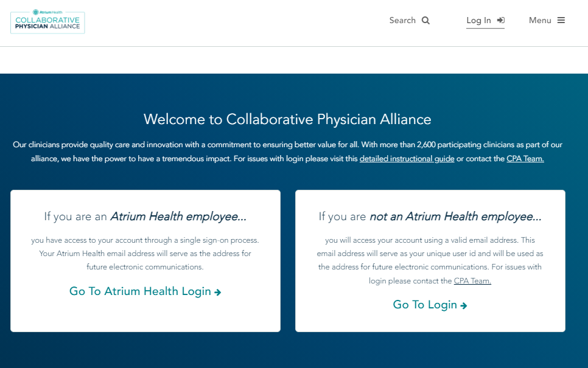Image resolution: width=588 pixels, height=368 pixels.
Task: Click the arrow after Atrium Health Login
Action: pyautogui.click(x=217, y=293)
